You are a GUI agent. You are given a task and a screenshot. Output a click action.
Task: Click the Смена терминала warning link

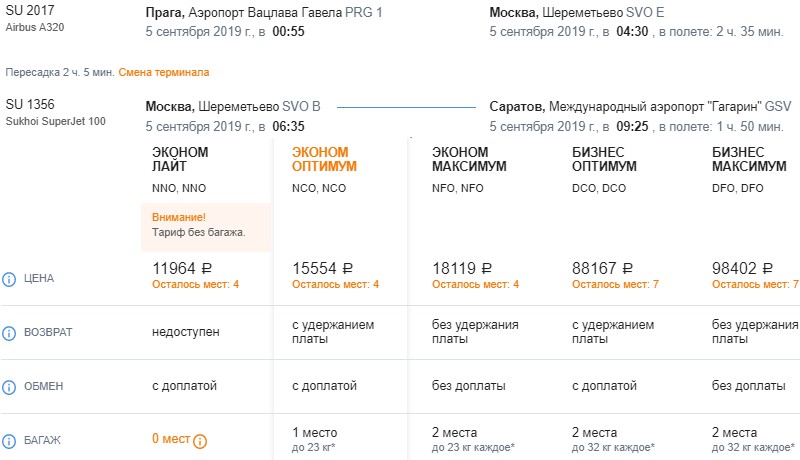(x=164, y=73)
